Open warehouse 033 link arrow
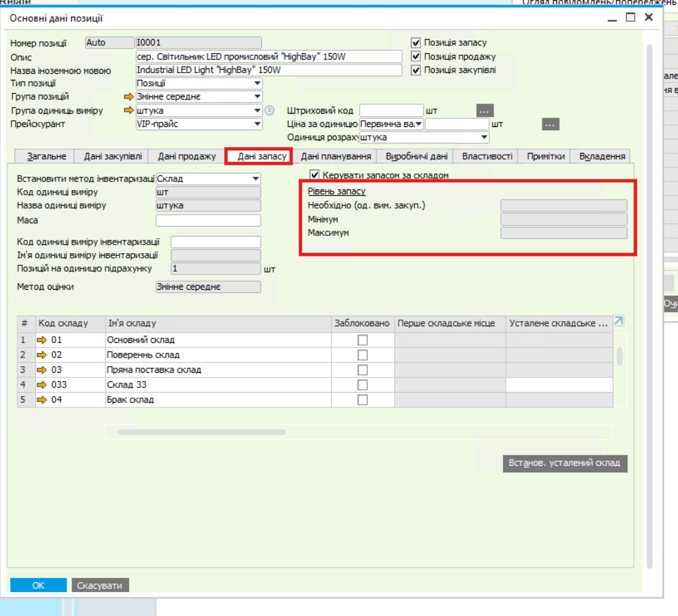The image size is (678, 616). click(43, 385)
